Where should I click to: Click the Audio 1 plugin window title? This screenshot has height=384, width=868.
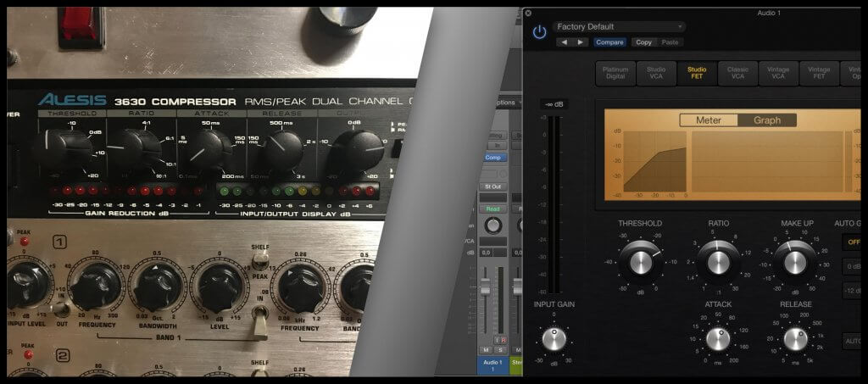pyautogui.click(x=769, y=13)
